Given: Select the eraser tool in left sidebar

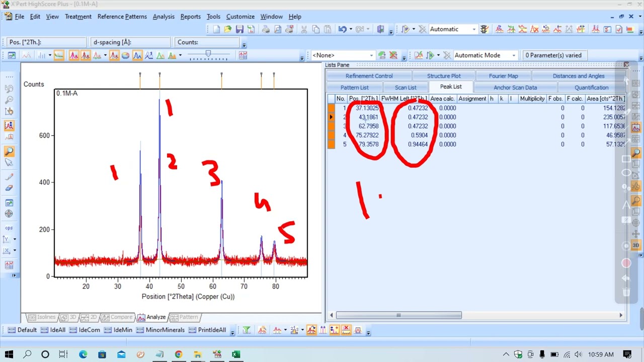Looking at the screenshot, I should tap(9, 188).
